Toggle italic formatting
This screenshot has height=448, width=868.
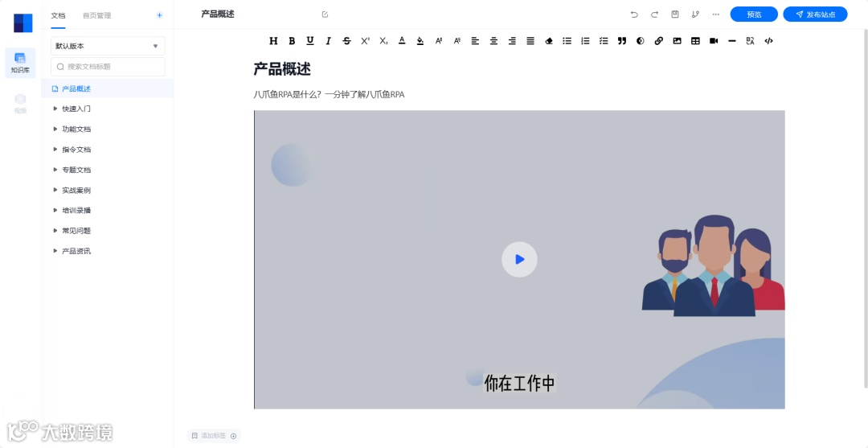328,40
